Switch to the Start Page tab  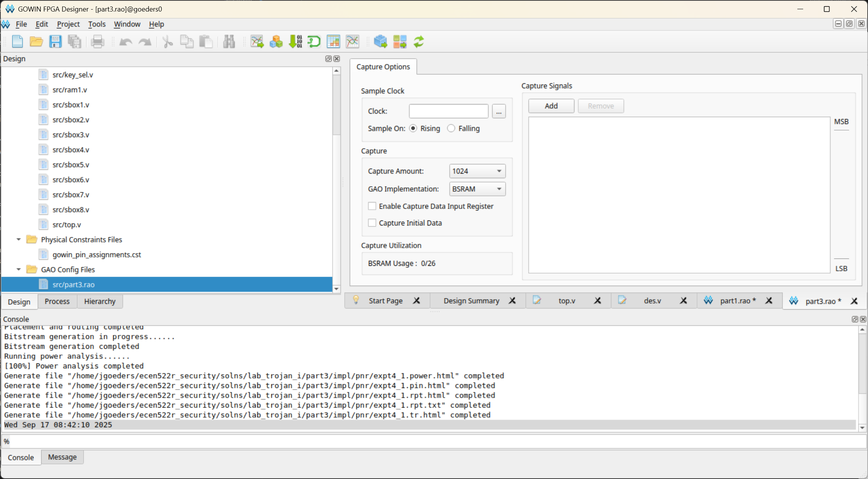coord(385,301)
